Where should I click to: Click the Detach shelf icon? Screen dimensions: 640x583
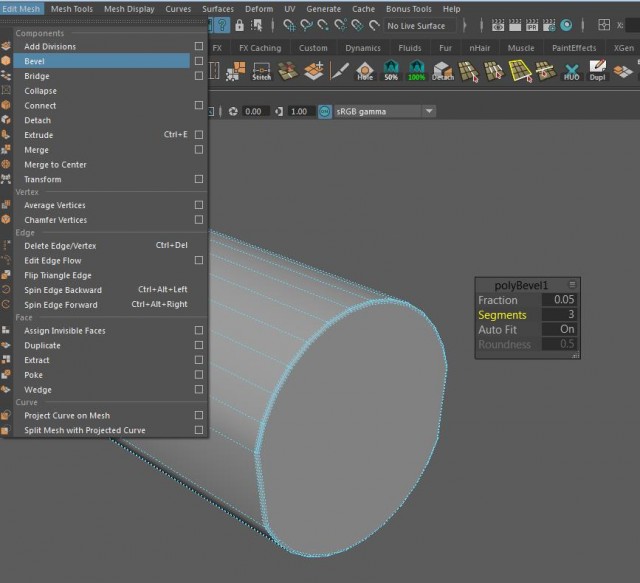coord(443,71)
